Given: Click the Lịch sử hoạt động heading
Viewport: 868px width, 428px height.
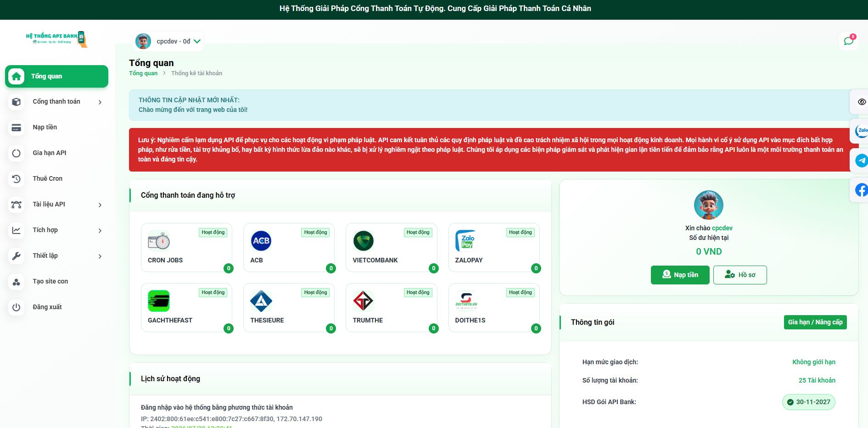Looking at the screenshot, I should click(x=170, y=378).
